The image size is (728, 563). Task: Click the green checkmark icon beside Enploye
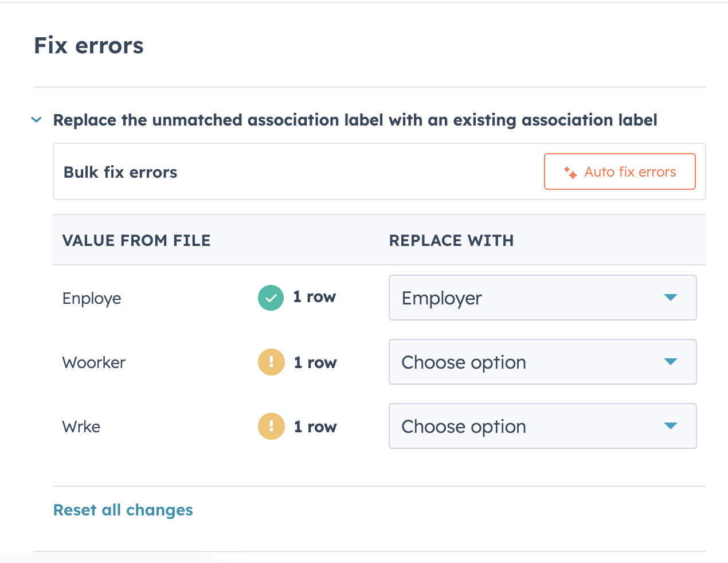271,298
